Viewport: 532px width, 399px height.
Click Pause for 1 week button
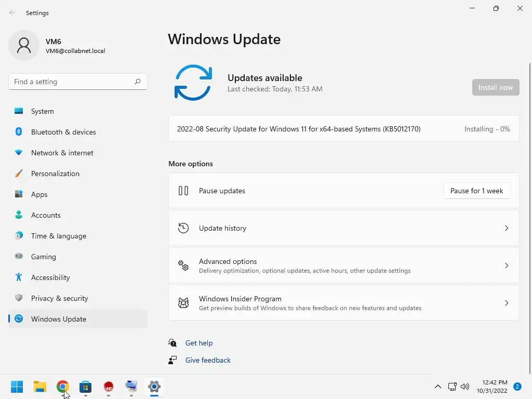(x=477, y=191)
